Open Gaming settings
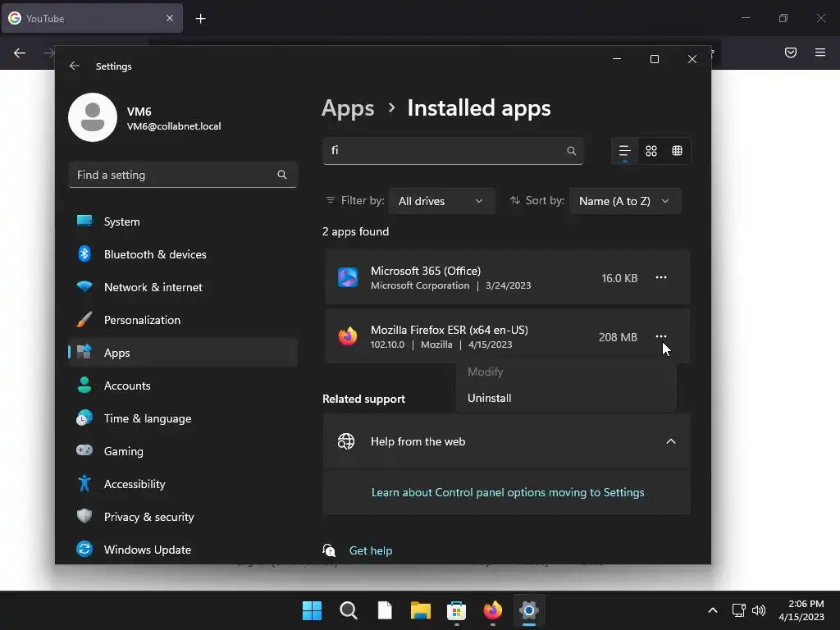Viewport: 840px width, 630px height. click(183, 451)
